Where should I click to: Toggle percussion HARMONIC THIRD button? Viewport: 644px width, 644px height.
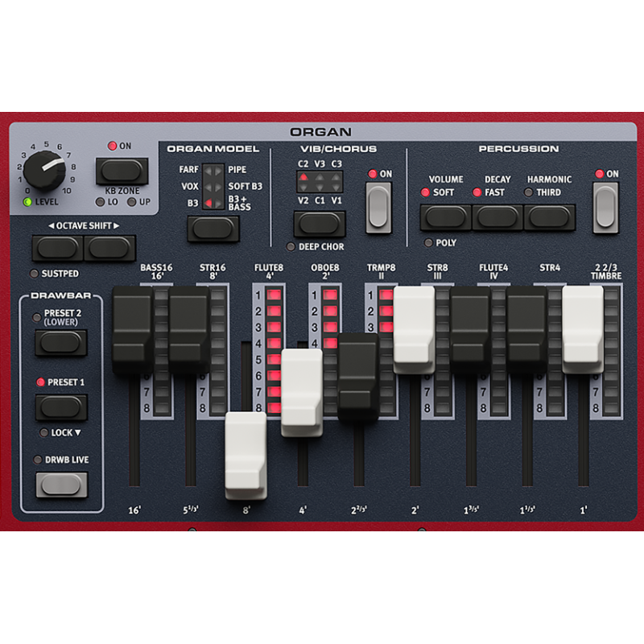click(x=550, y=217)
